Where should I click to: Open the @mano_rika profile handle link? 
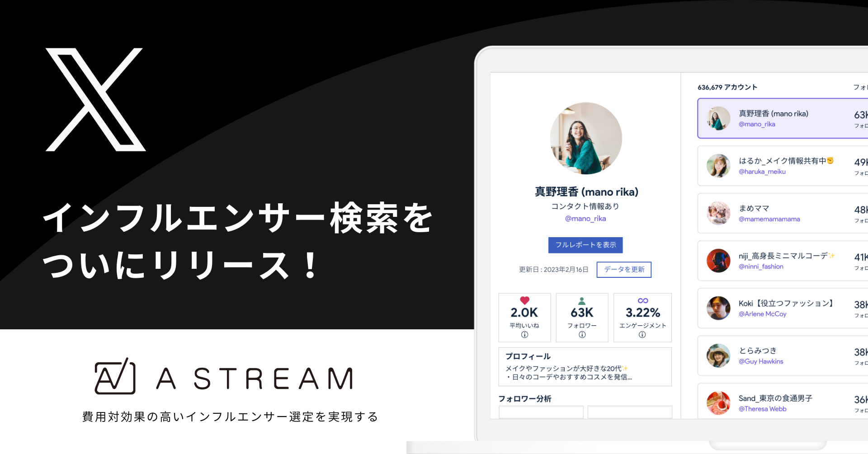585,219
